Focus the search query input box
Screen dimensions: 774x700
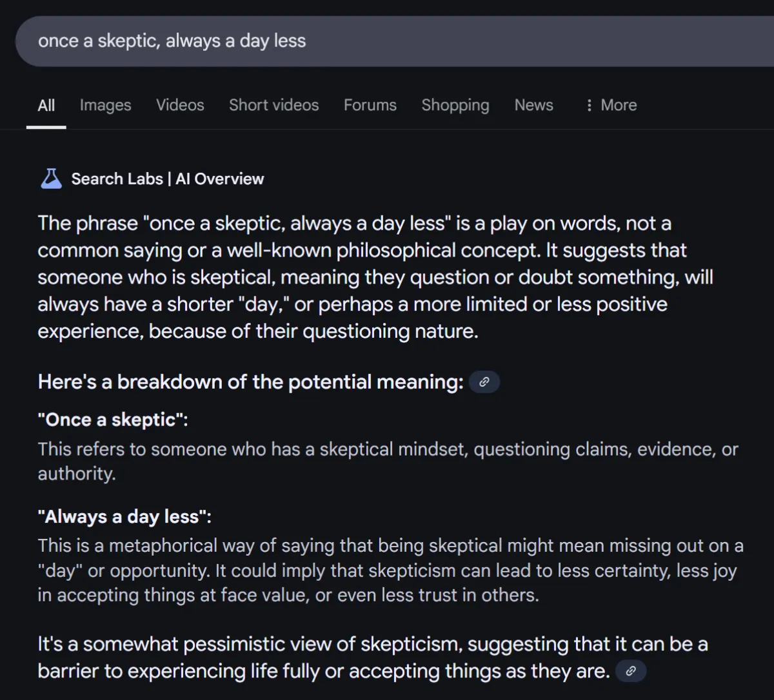pyautogui.click(x=394, y=41)
